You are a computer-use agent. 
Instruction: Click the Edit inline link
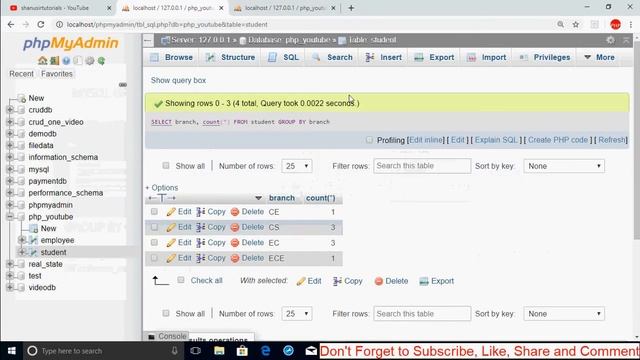(425, 140)
